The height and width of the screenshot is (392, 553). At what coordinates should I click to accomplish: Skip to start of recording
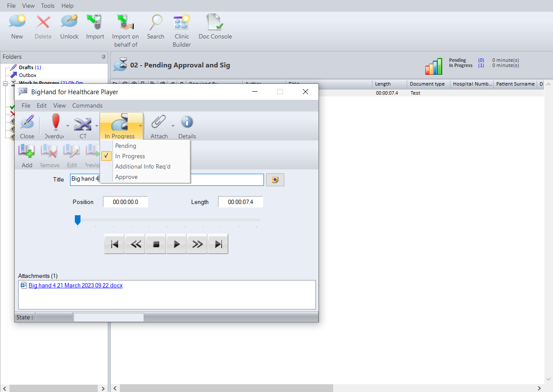[115, 244]
